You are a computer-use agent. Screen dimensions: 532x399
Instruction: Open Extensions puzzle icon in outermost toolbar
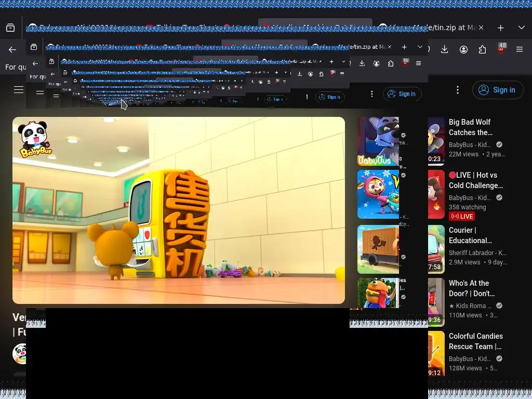[x=482, y=49]
